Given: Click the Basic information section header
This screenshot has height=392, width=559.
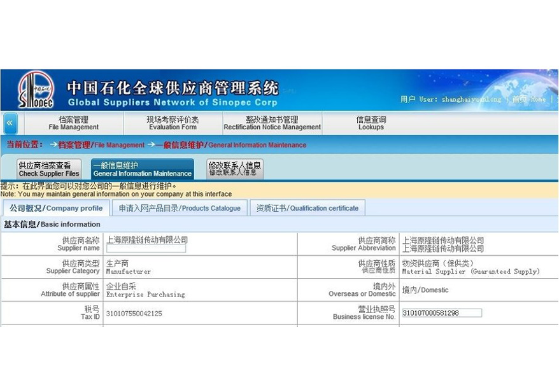Looking at the screenshot, I should [x=52, y=224].
